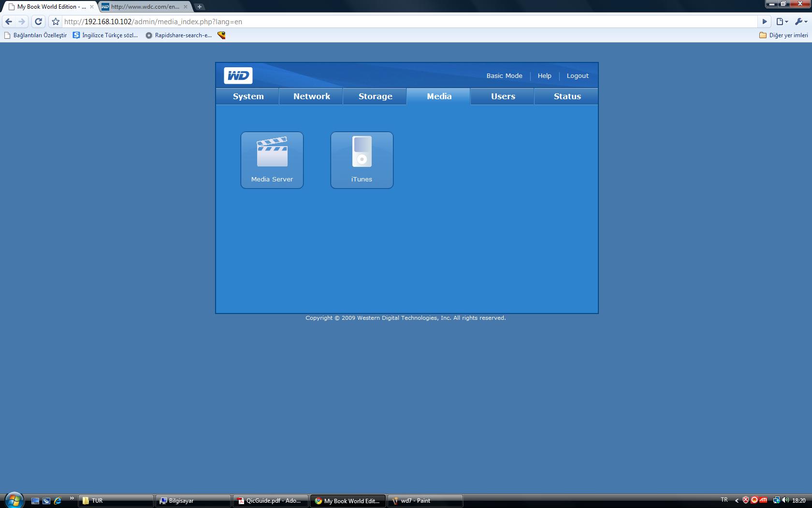Open the Users tab
The height and width of the screenshot is (508, 812).
tap(503, 96)
